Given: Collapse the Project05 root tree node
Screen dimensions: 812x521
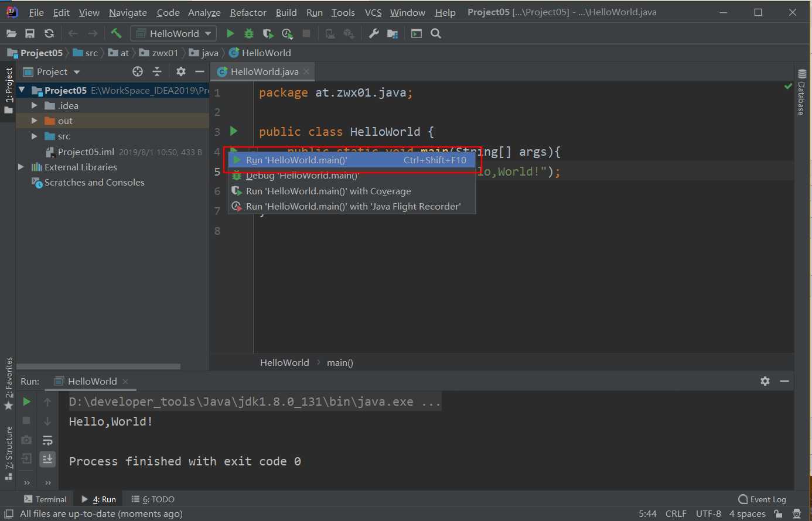Looking at the screenshot, I should click(x=22, y=90).
